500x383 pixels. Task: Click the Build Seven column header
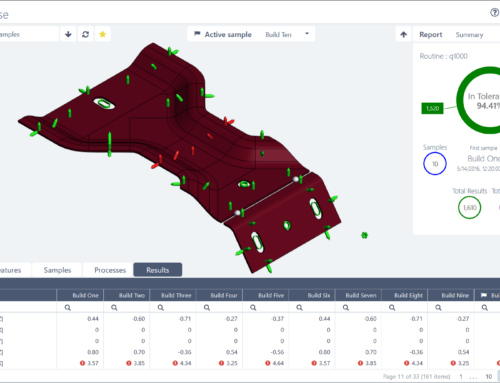(x=358, y=295)
